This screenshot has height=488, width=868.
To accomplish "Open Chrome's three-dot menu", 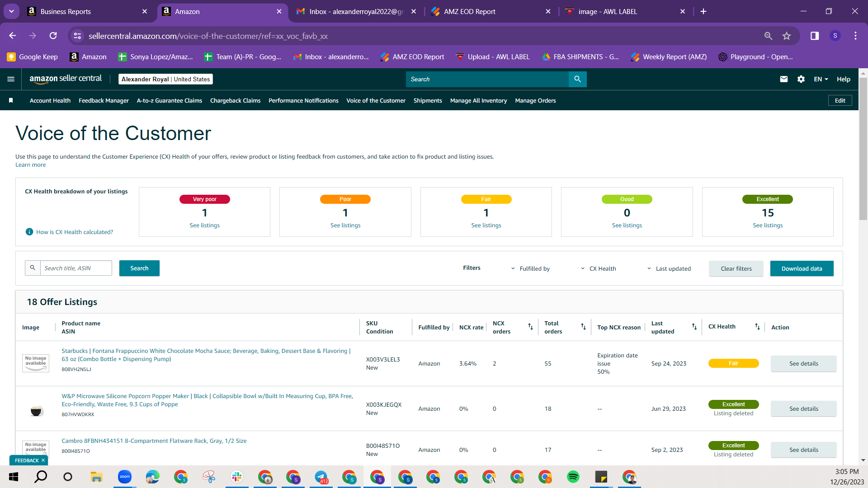I will (855, 36).
